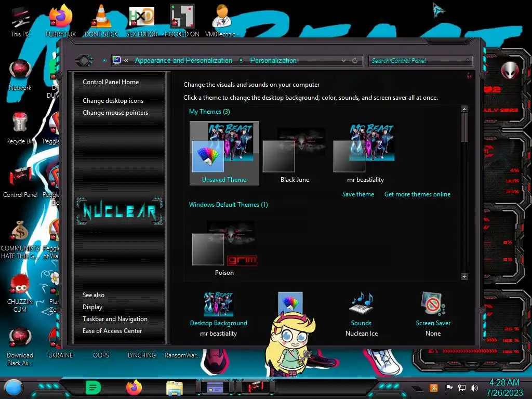Click themes list scroll up arrow
The height and width of the screenshot is (399, 532).
(464, 109)
